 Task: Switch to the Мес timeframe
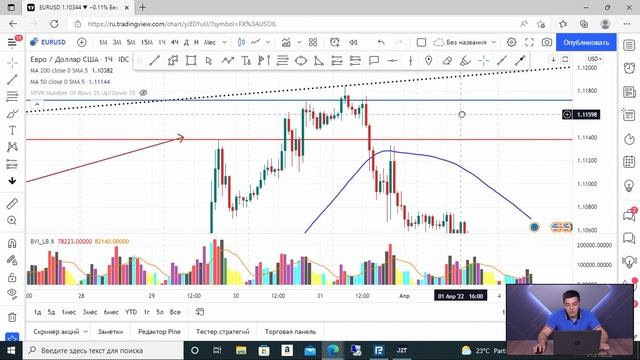[210, 42]
